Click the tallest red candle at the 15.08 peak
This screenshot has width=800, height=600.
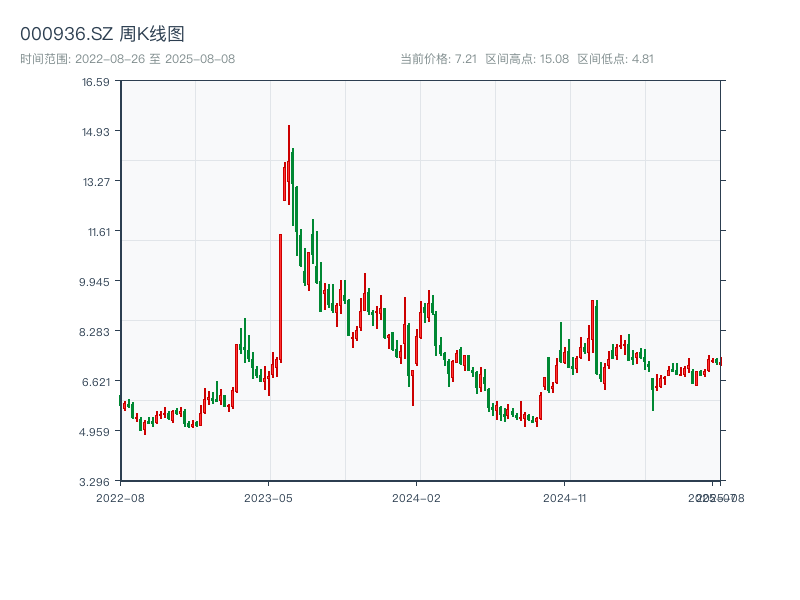point(289,164)
